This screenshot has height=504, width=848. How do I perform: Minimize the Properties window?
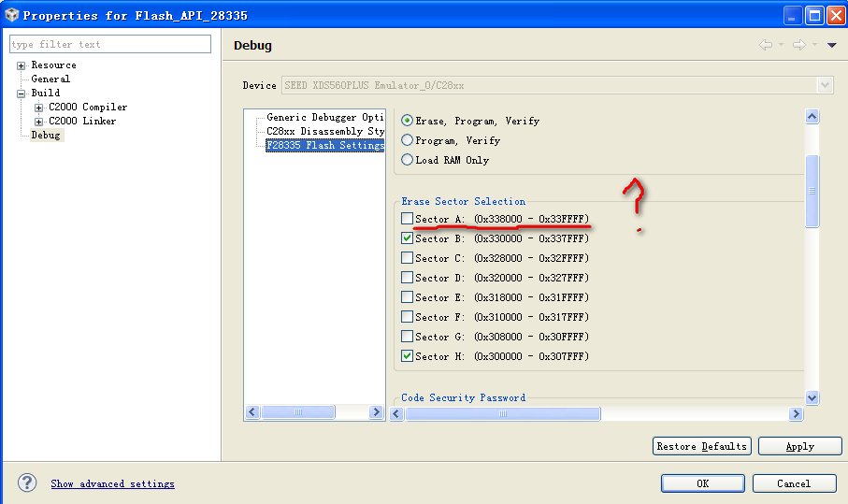coord(792,15)
